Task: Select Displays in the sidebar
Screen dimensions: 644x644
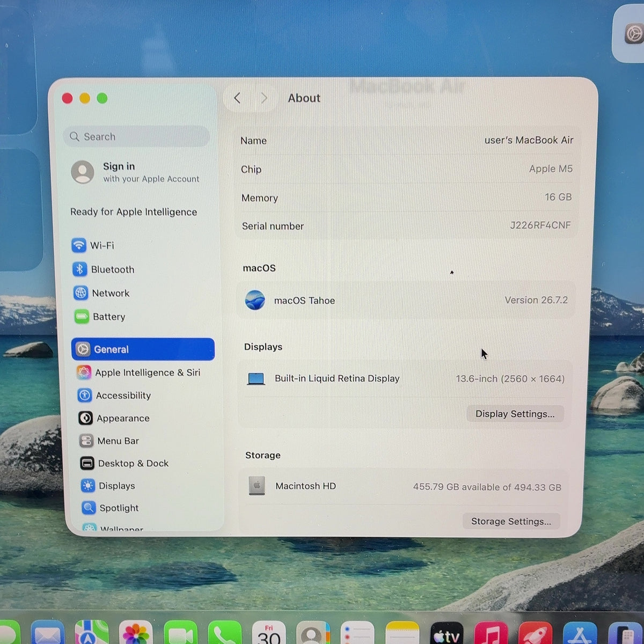Action: [108, 486]
